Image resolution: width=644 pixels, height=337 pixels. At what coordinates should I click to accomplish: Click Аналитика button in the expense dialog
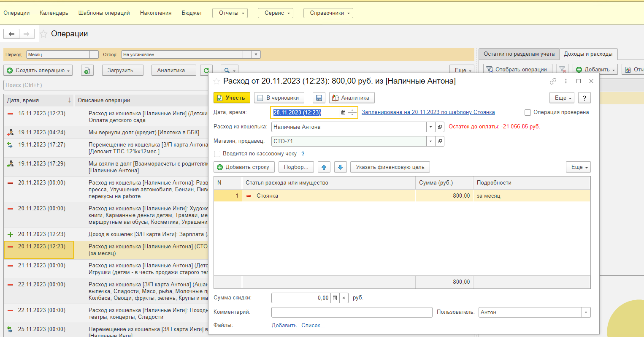point(352,98)
